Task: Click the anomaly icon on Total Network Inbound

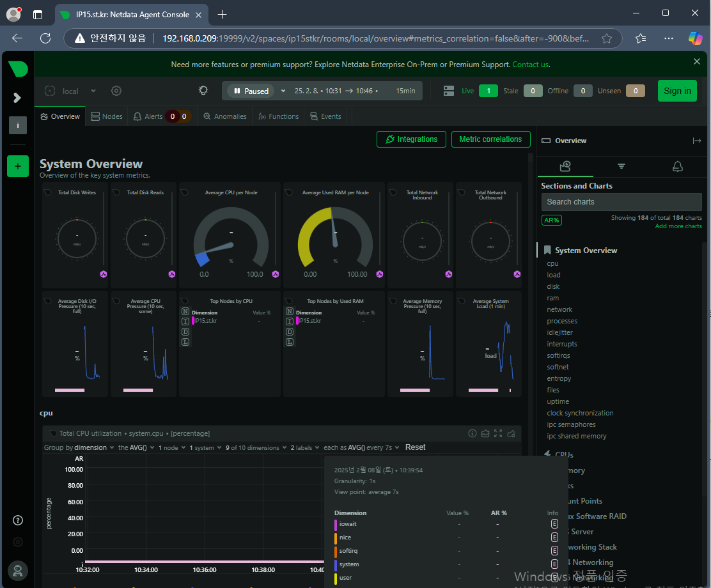Action: pyautogui.click(x=448, y=274)
